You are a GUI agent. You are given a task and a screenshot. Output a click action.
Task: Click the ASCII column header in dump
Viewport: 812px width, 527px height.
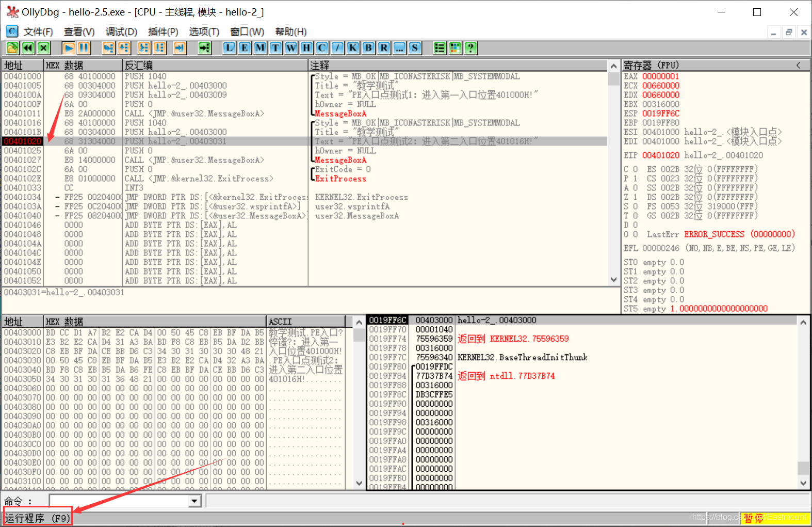pyautogui.click(x=306, y=321)
